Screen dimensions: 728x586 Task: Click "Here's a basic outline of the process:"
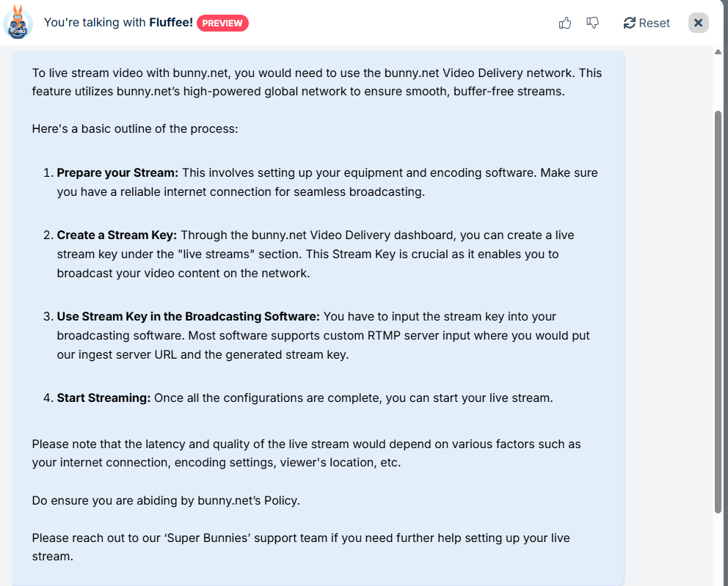[135, 128]
